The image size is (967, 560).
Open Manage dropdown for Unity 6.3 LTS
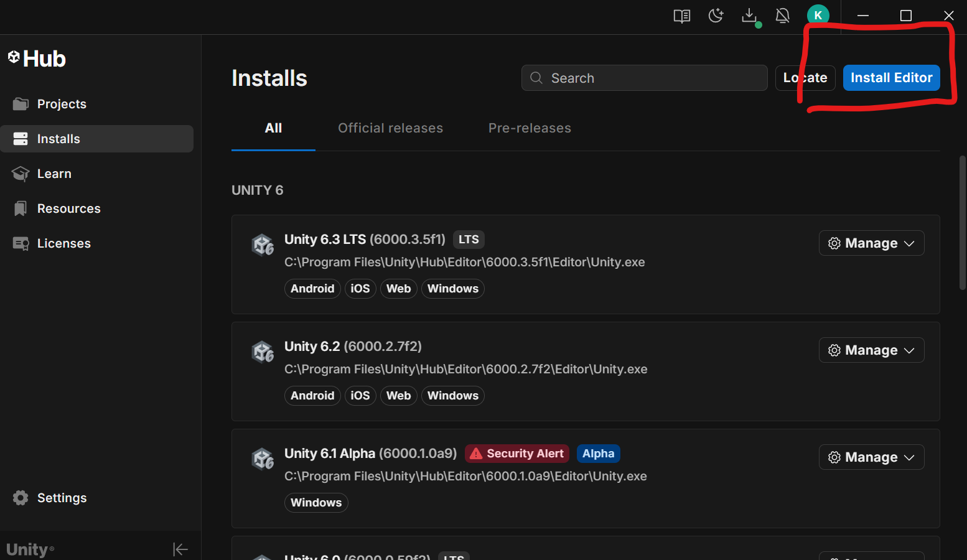pyautogui.click(x=871, y=243)
